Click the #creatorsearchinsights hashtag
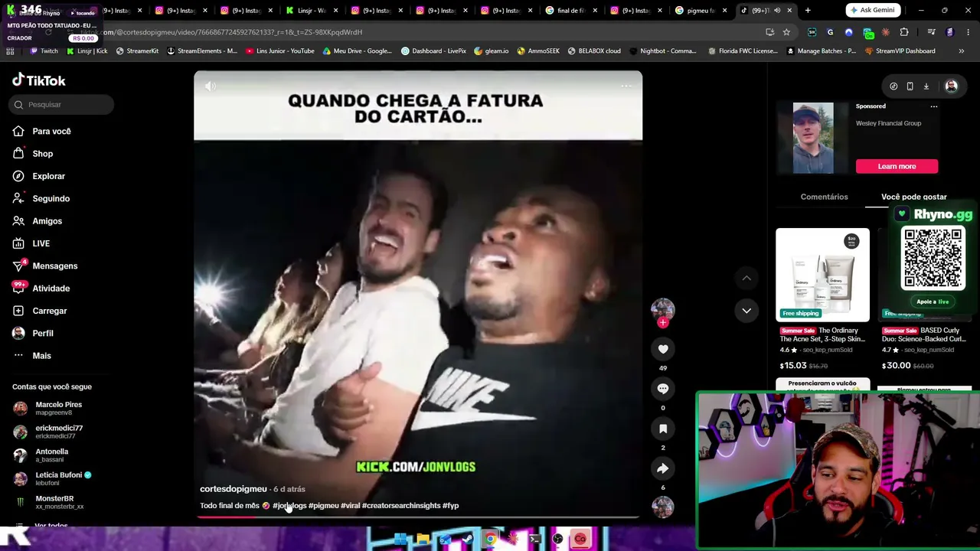980x551 pixels. (401, 506)
